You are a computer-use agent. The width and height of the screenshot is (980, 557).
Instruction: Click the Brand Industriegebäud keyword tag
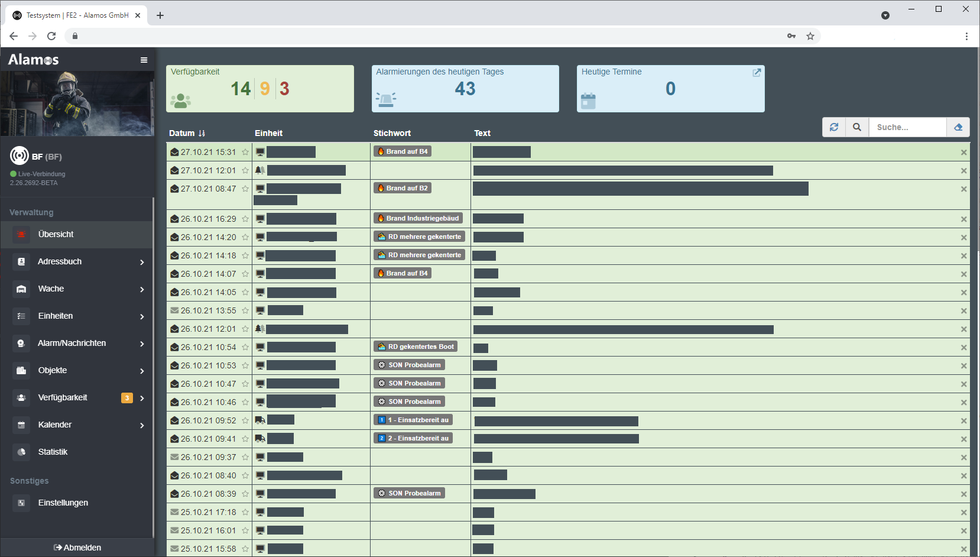(x=418, y=218)
